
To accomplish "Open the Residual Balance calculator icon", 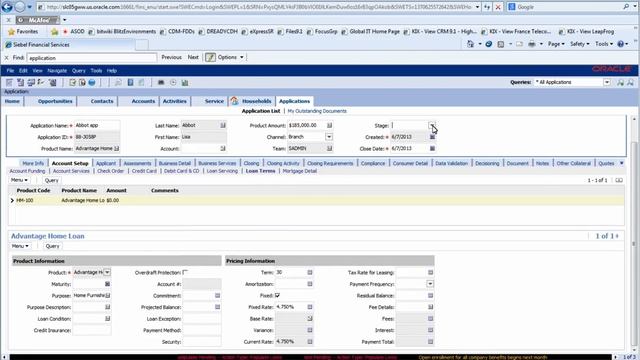I will 431,295.
